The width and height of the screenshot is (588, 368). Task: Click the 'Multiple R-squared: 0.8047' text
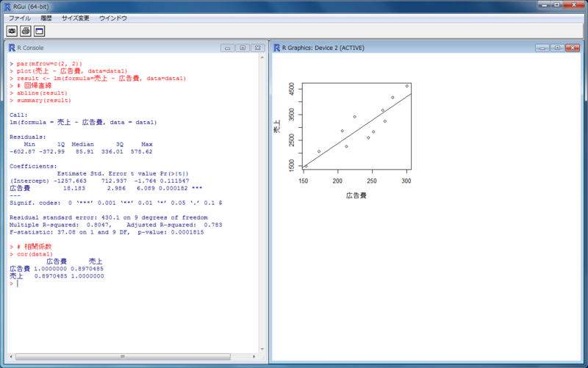pyautogui.click(x=60, y=225)
